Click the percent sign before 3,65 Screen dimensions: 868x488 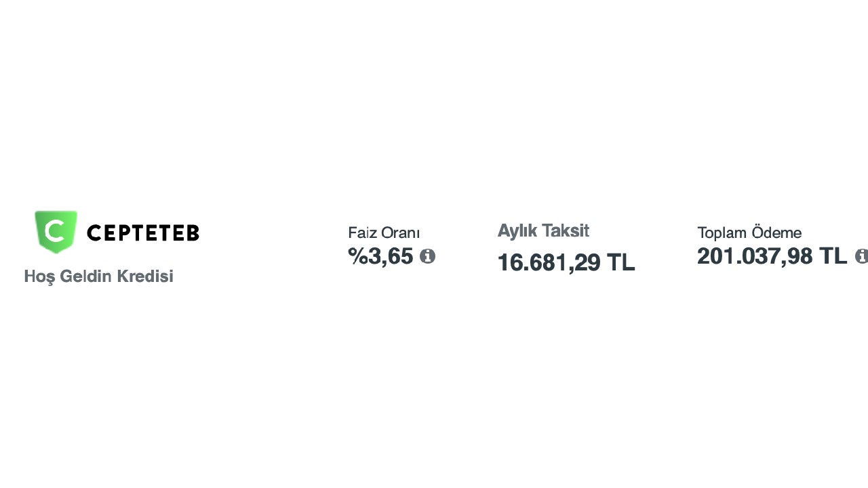(357, 256)
